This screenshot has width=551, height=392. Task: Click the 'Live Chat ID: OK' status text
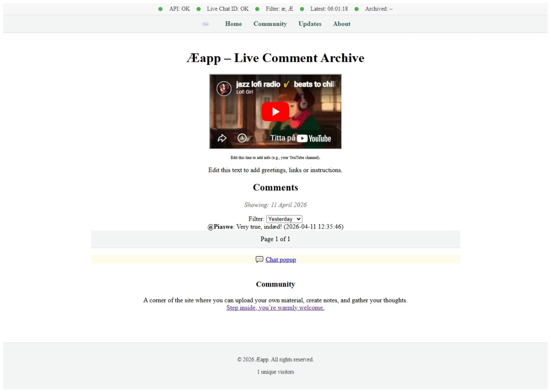[x=228, y=9]
